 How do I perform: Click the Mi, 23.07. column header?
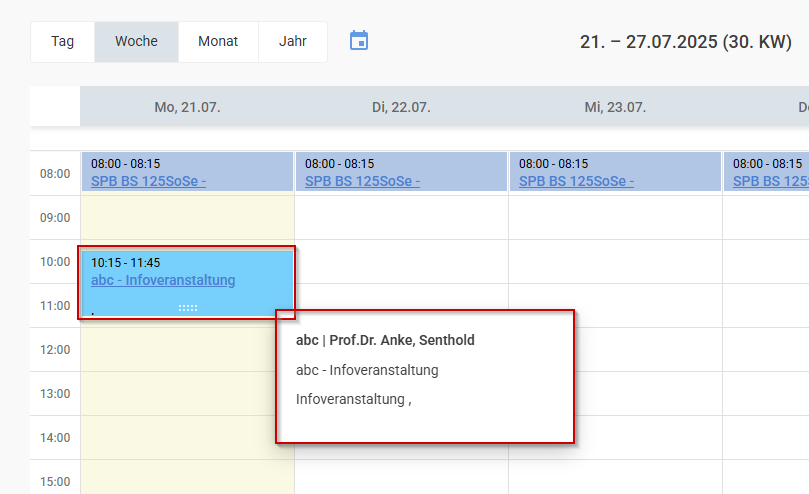[x=615, y=107]
